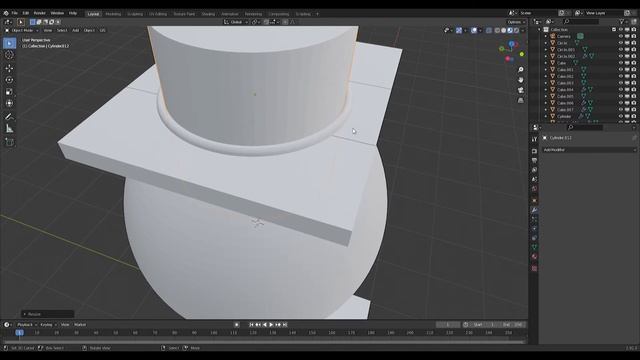Open the File menu

coord(14,13)
